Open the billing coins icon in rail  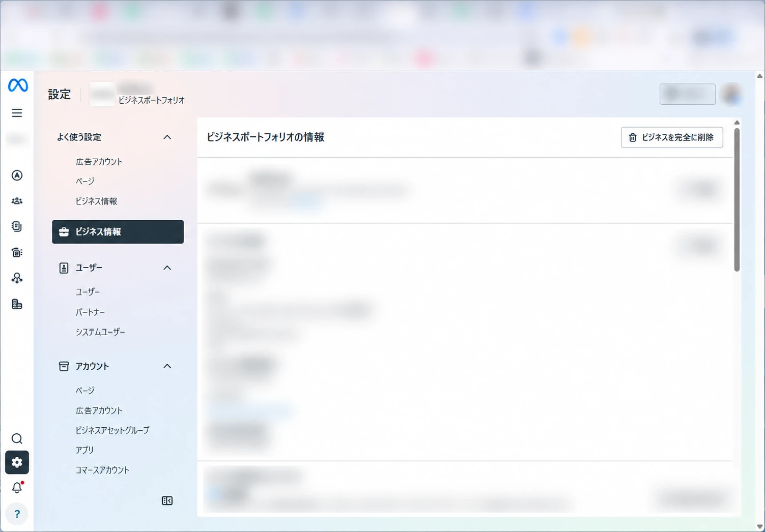(17, 304)
